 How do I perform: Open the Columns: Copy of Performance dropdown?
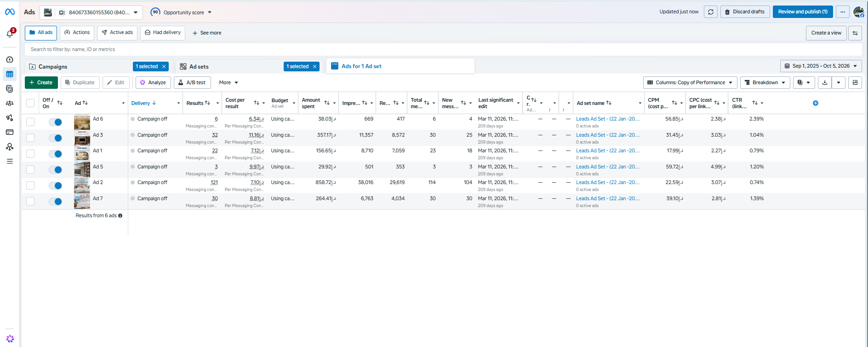(x=690, y=83)
